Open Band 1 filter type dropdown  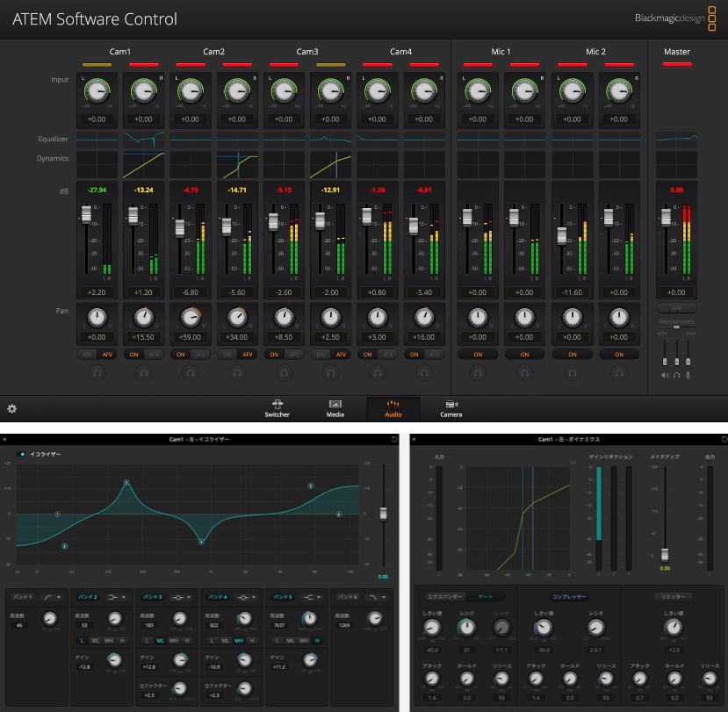click(x=51, y=597)
